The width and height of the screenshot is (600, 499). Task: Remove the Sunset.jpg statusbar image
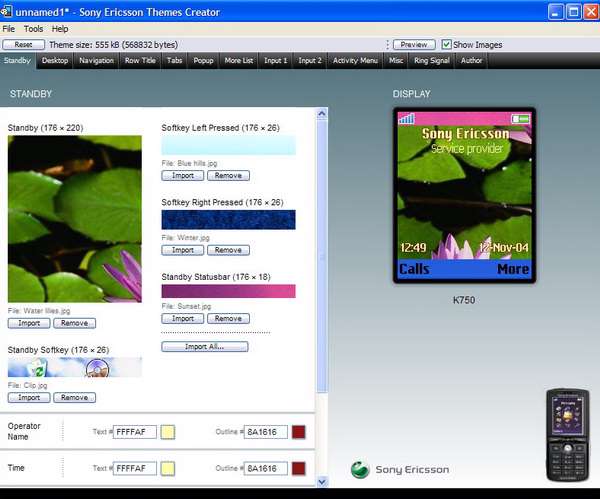(228, 318)
